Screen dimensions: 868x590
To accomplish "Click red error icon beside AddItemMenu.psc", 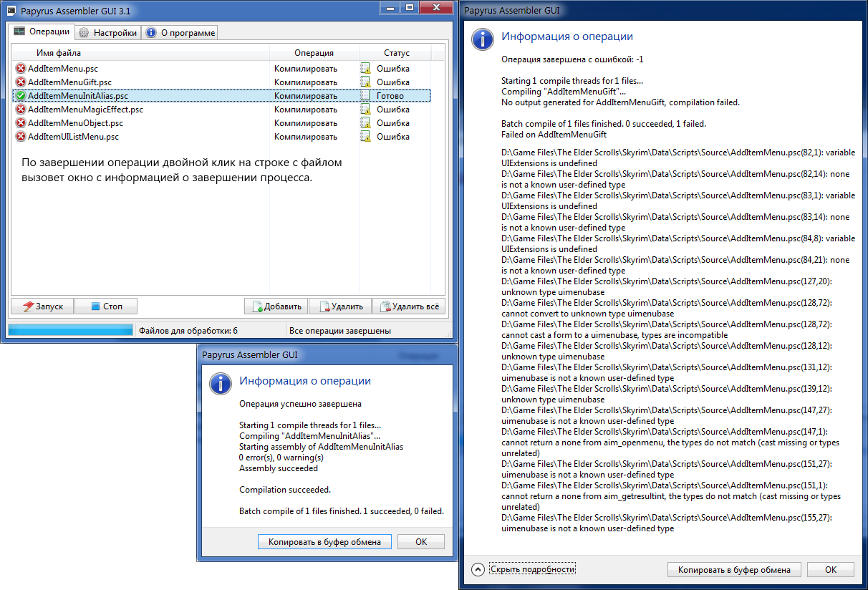I will coord(21,69).
